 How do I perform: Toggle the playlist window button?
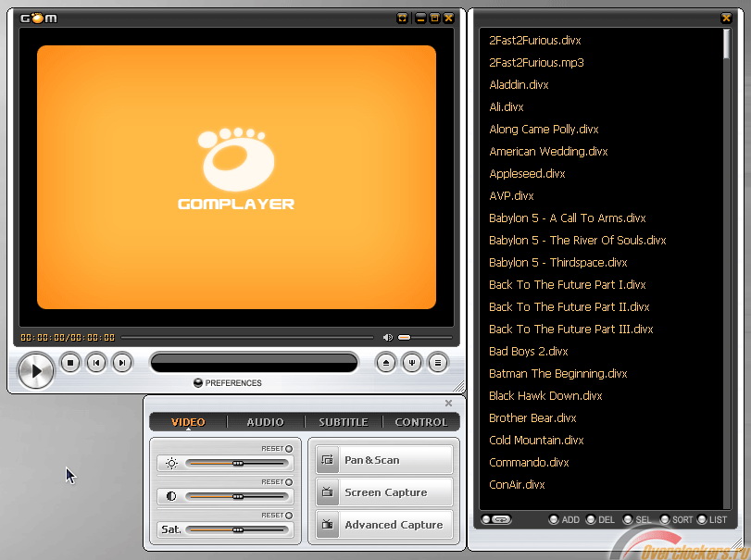438,364
